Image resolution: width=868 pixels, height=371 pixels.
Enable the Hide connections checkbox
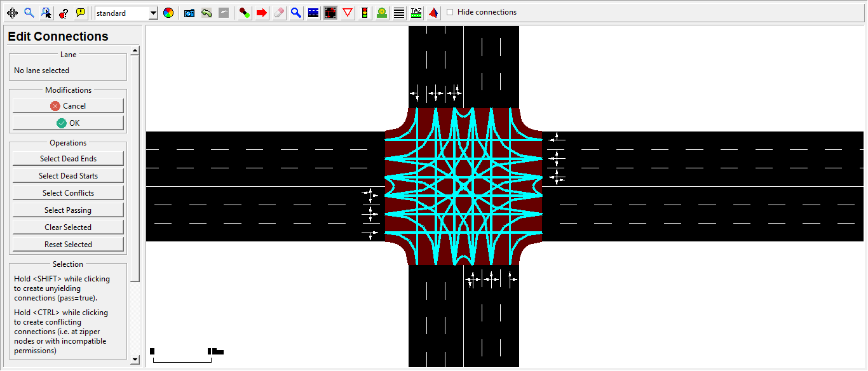[451, 13]
